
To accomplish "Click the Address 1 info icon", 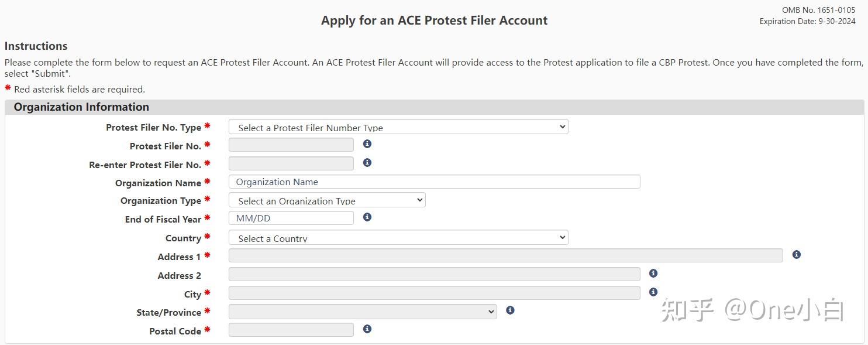I will 796,254.
